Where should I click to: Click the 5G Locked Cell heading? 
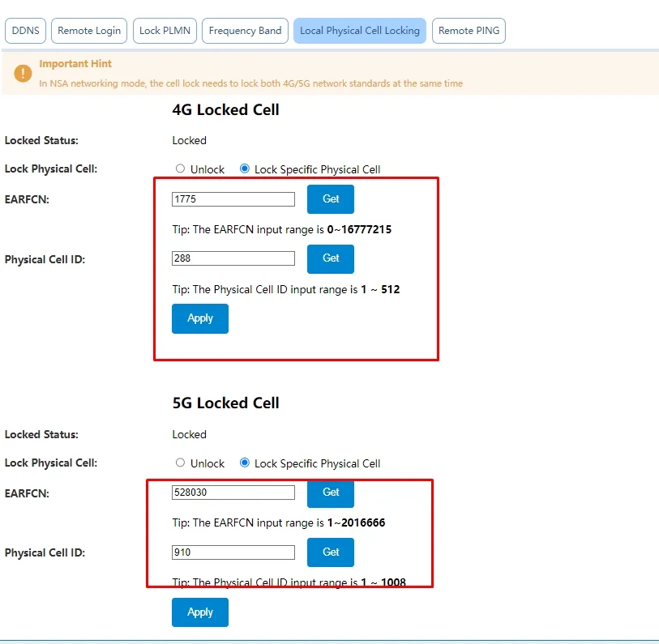click(x=225, y=403)
